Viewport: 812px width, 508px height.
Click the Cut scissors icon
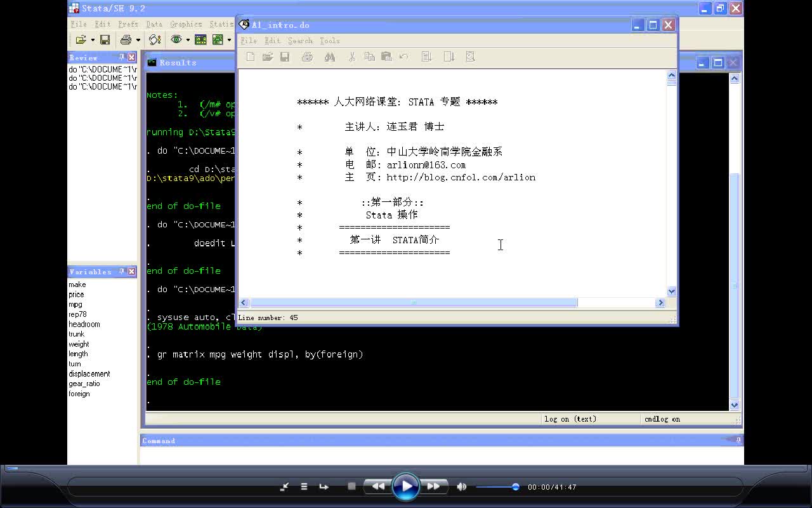[352, 57]
